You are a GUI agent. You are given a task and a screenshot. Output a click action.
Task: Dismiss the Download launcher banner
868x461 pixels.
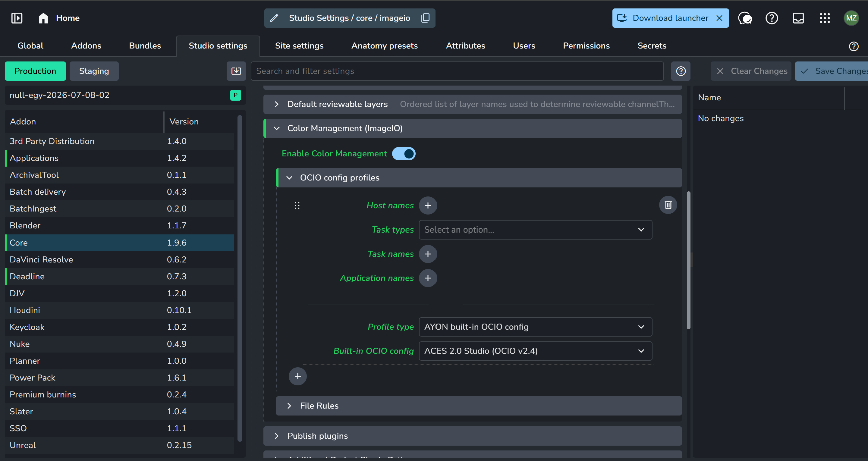(x=719, y=18)
